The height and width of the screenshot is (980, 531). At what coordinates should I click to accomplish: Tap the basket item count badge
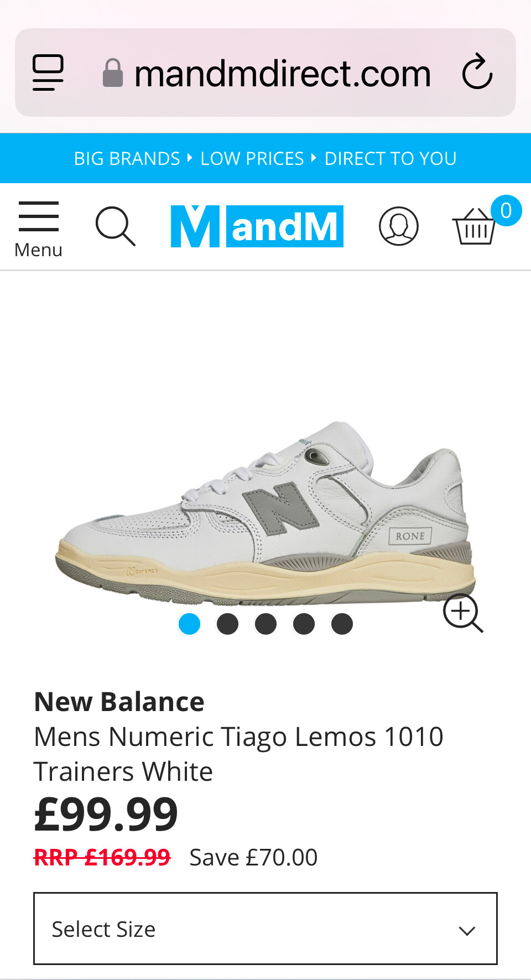(506, 210)
